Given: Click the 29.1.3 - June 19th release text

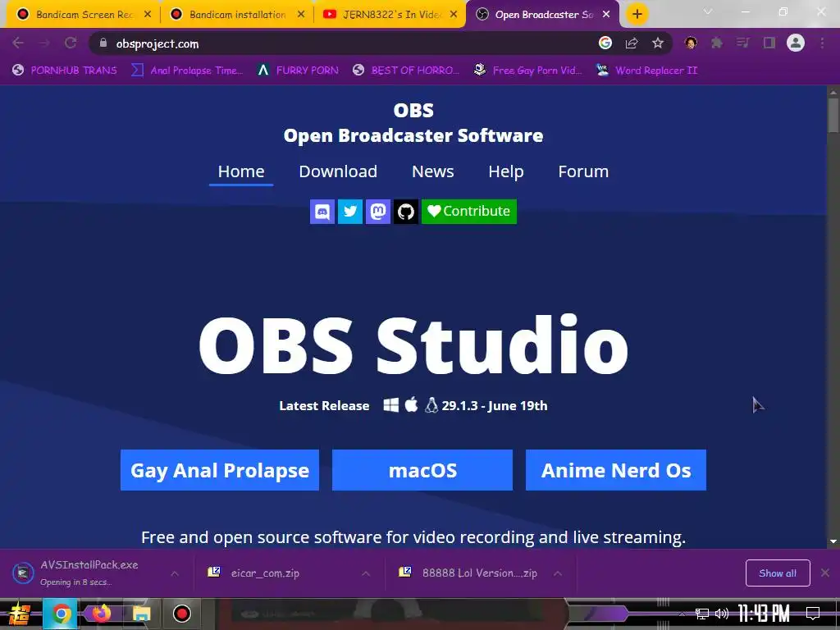Looking at the screenshot, I should (495, 405).
